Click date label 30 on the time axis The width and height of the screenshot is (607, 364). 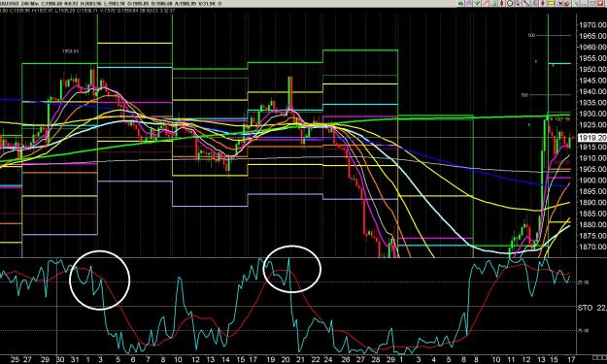coord(60,360)
